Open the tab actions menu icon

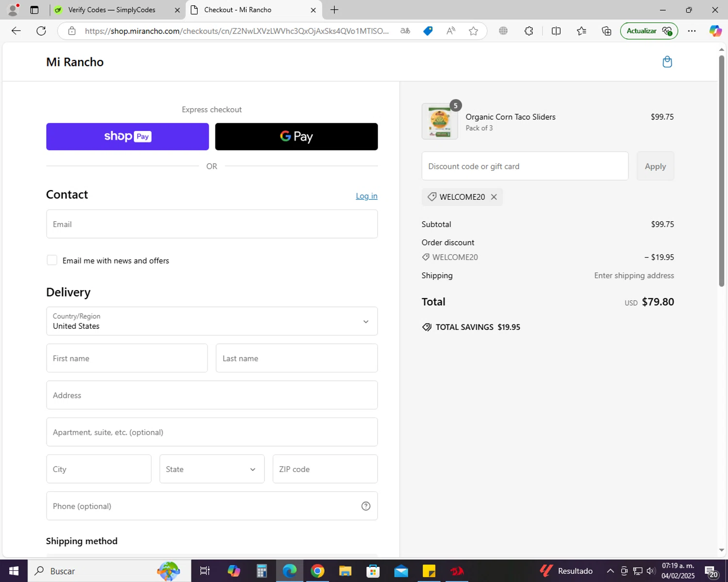(34, 10)
